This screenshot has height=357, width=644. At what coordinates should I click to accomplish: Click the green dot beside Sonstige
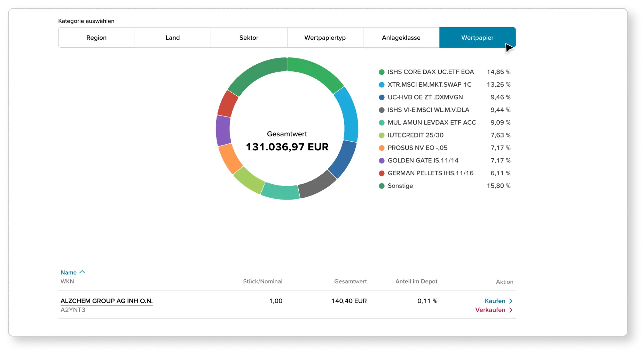point(381,186)
